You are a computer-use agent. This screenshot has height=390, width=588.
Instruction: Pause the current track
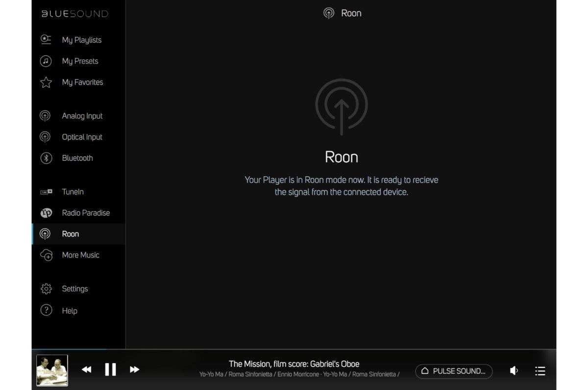point(111,370)
